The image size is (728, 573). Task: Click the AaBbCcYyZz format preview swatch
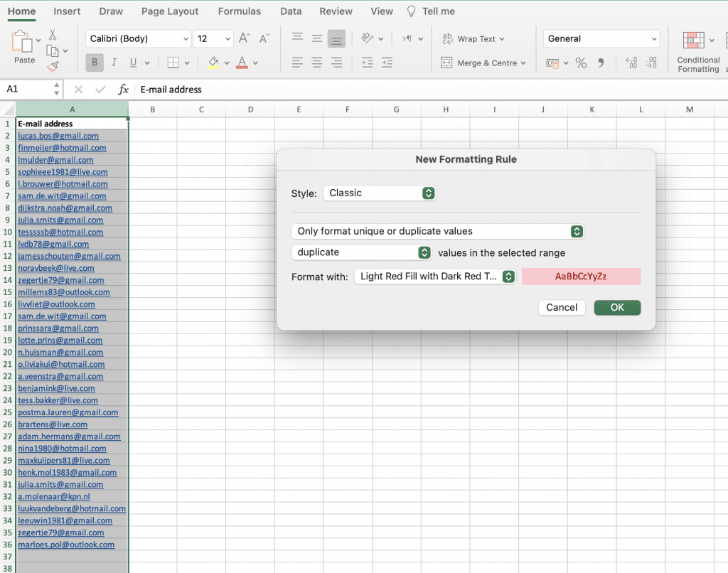pyautogui.click(x=581, y=277)
